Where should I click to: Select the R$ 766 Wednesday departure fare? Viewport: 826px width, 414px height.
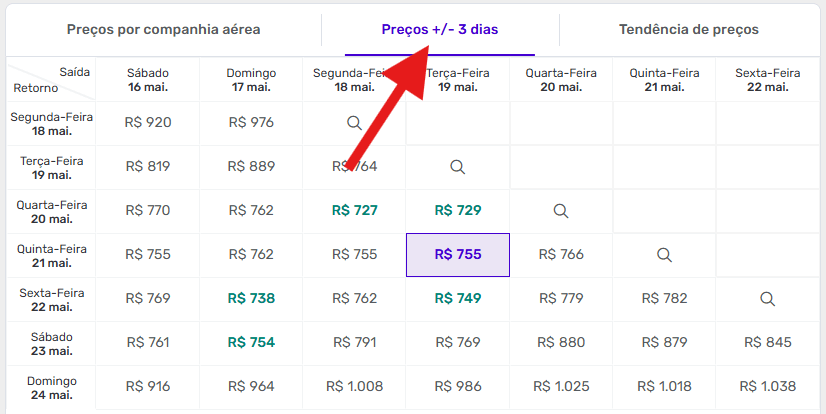point(561,255)
